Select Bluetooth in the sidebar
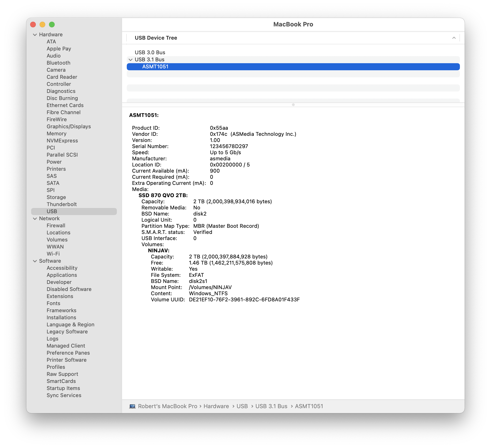This screenshot has height=448, width=491. (x=58, y=63)
